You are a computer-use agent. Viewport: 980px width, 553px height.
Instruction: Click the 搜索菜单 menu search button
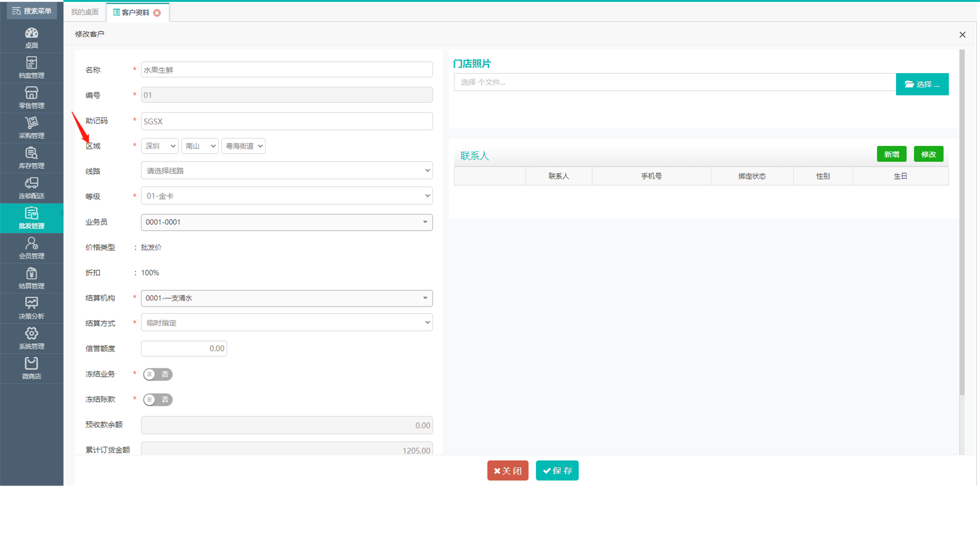coord(32,11)
